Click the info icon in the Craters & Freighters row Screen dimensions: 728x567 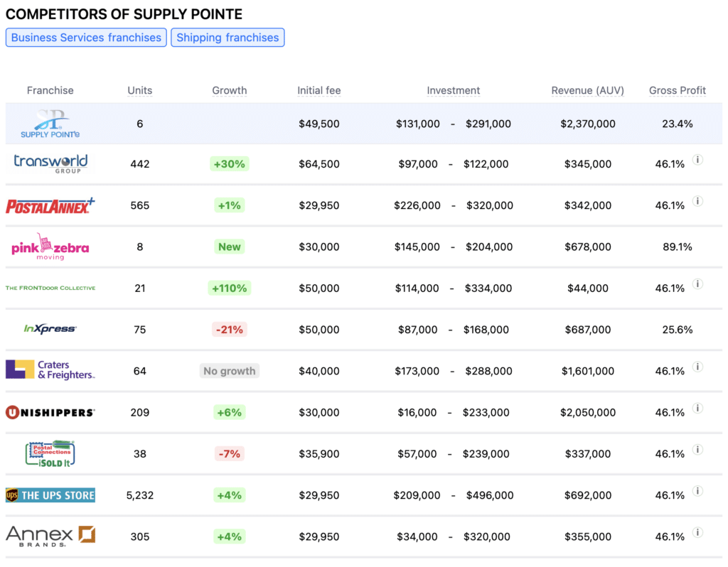(697, 367)
